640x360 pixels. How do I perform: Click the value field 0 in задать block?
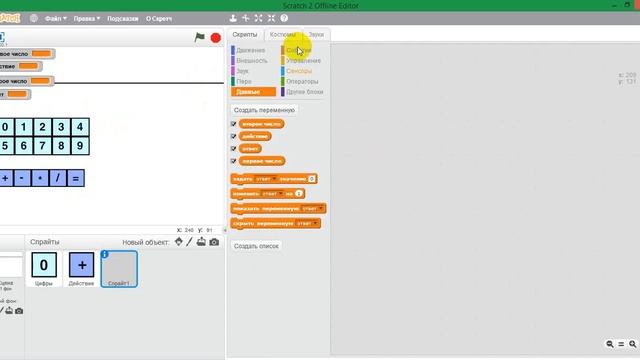tap(311, 179)
